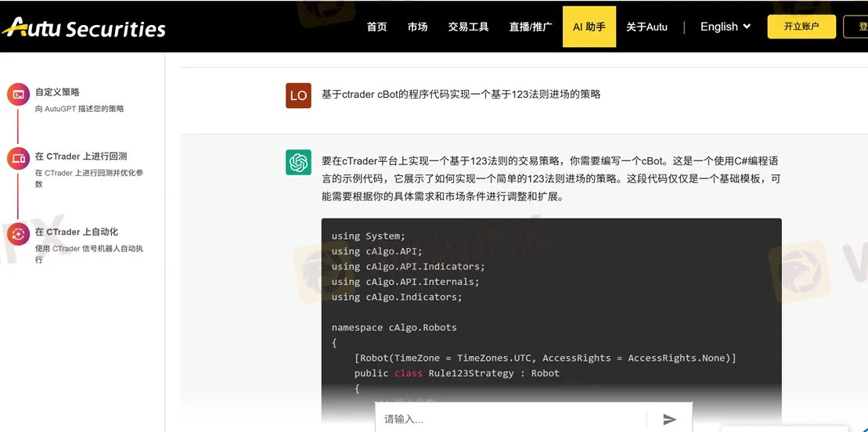Click the 使用 CTrader 信号机器人自动执行 description
The image size is (868, 432).
tap(89, 254)
